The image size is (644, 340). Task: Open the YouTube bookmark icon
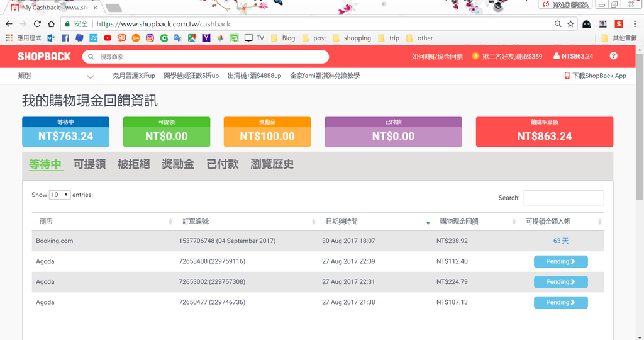(108, 38)
